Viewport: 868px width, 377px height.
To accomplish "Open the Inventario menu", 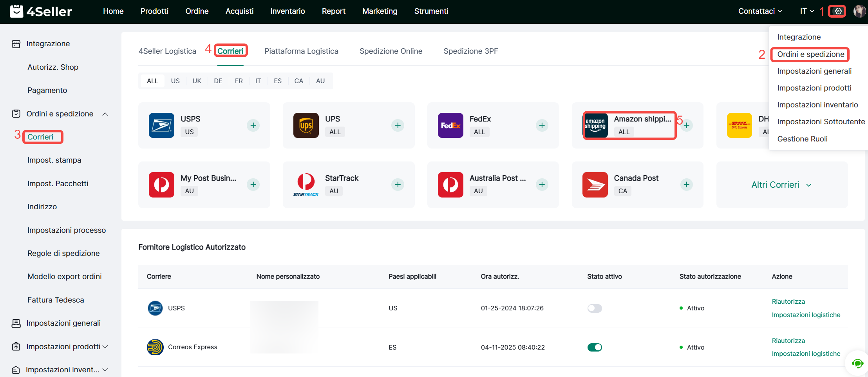I will click(288, 11).
